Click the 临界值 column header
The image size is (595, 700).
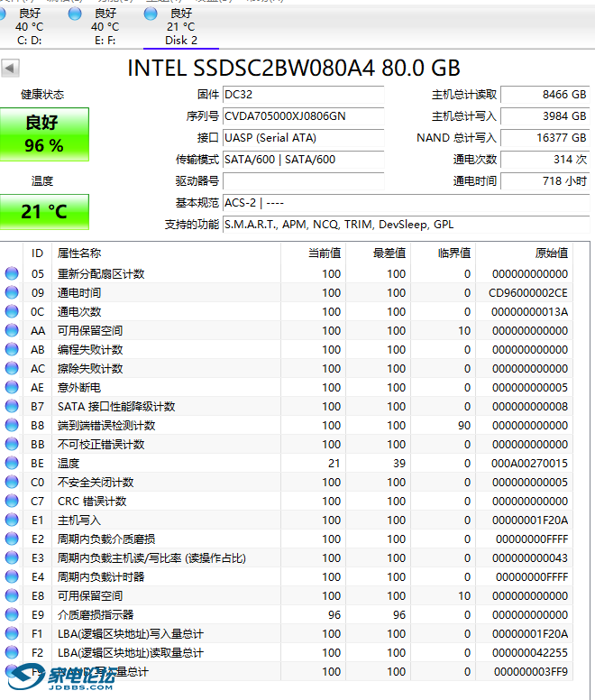444,253
